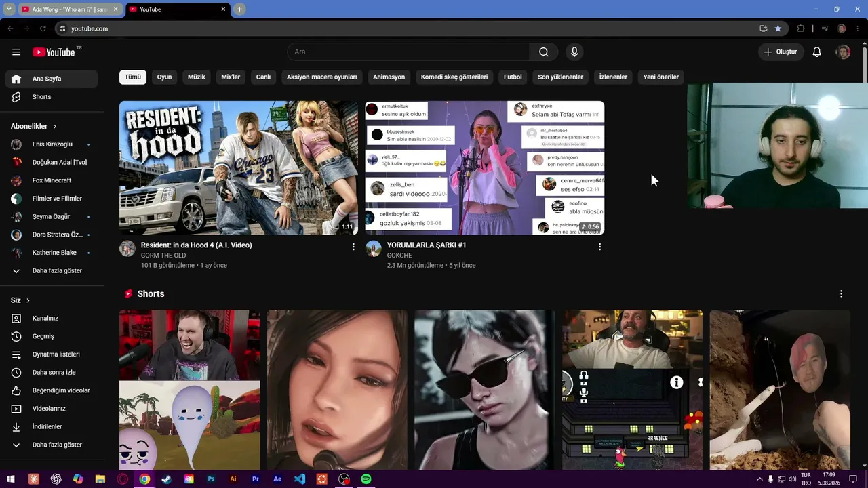Focus the Ara search box

408,52
